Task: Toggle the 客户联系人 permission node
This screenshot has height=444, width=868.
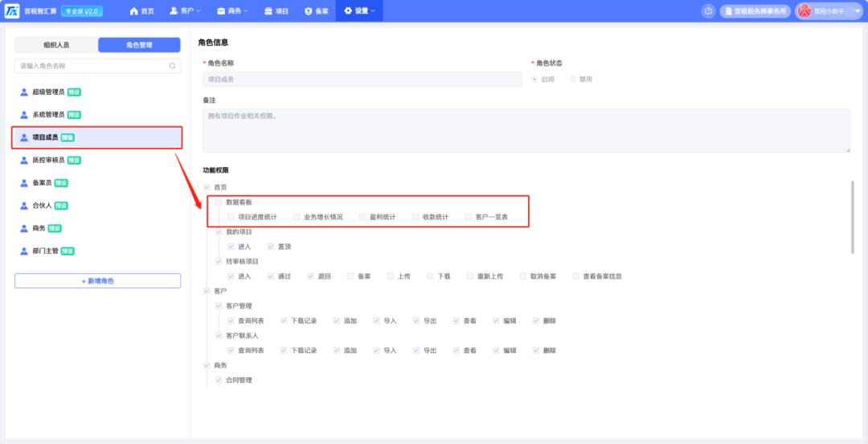Action: point(219,336)
